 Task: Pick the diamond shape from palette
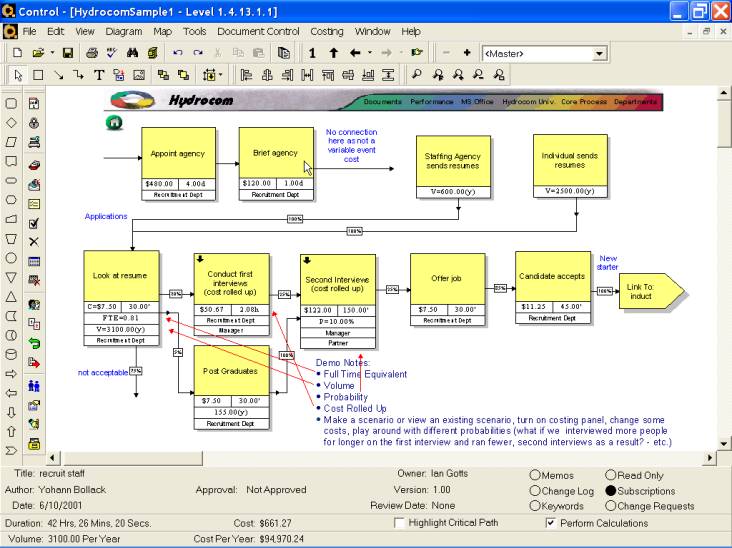pos(11,123)
